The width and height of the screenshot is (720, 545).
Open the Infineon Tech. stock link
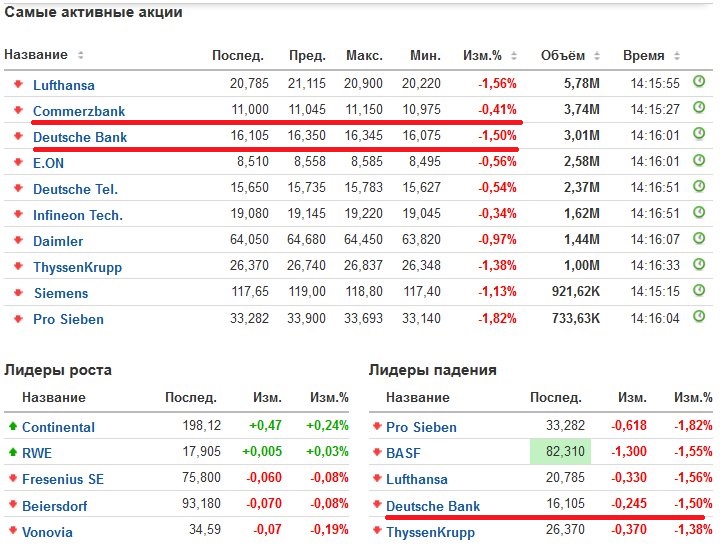(x=78, y=215)
